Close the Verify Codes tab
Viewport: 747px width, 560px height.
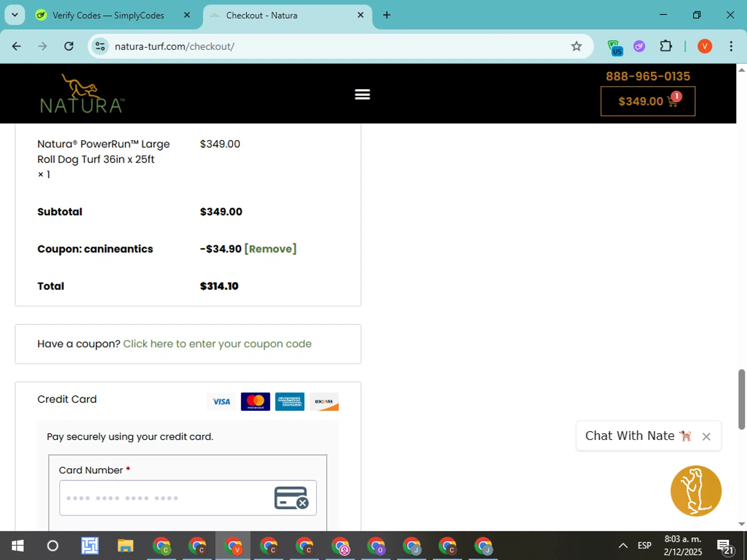pyautogui.click(x=187, y=15)
